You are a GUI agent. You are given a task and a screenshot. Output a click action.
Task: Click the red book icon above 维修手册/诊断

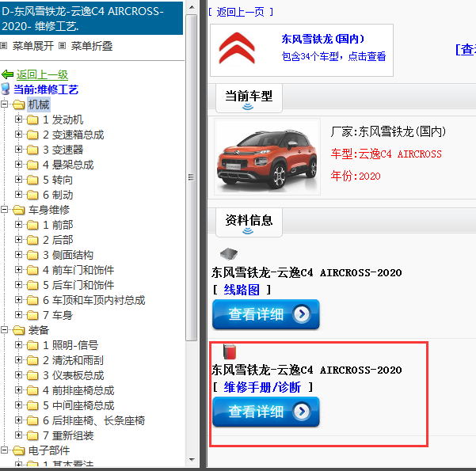point(230,351)
